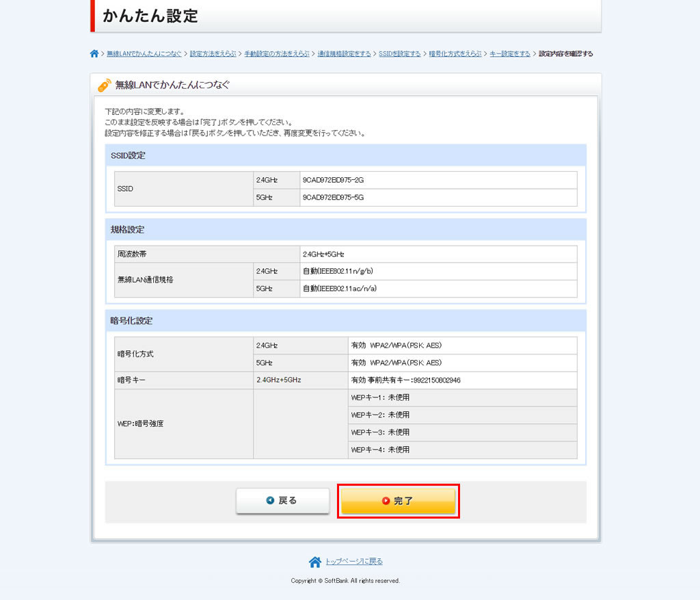
Task: Click the red arrow icon on 完了 button
Action: pos(386,501)
